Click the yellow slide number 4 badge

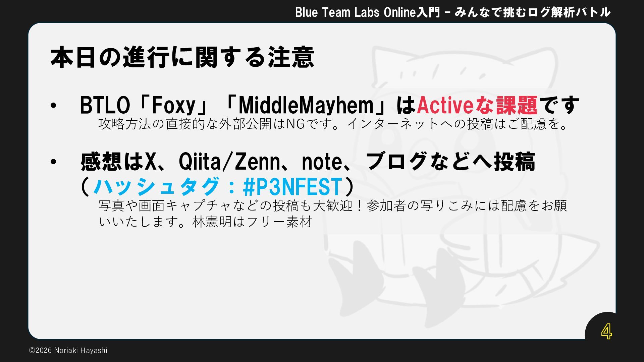606,331
